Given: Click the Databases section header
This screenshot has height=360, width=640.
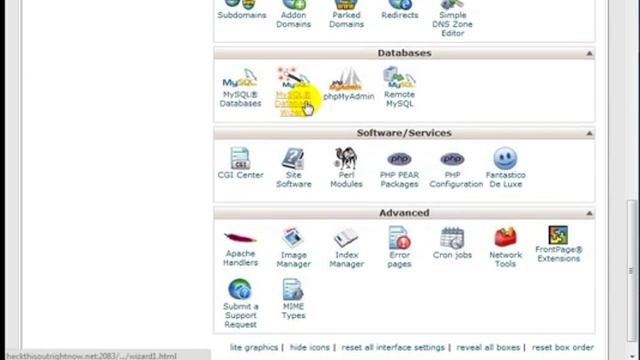Looking at the screenshot, I should [404, 53].
